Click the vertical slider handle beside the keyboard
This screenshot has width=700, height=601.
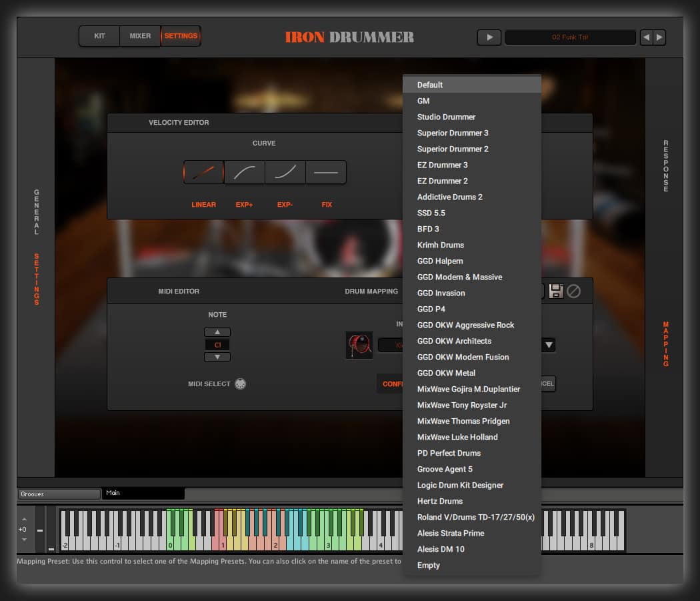[x=40, y=530]
